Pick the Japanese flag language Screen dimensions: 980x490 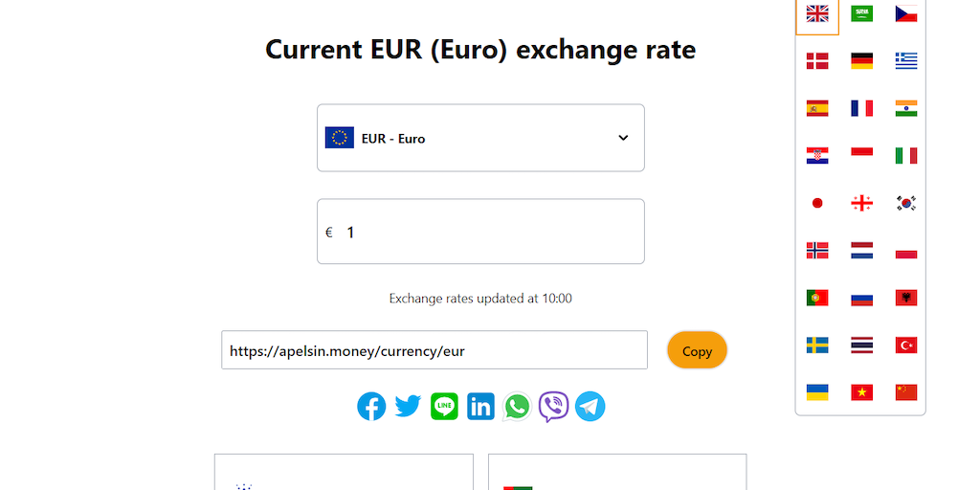pos(817,203)
